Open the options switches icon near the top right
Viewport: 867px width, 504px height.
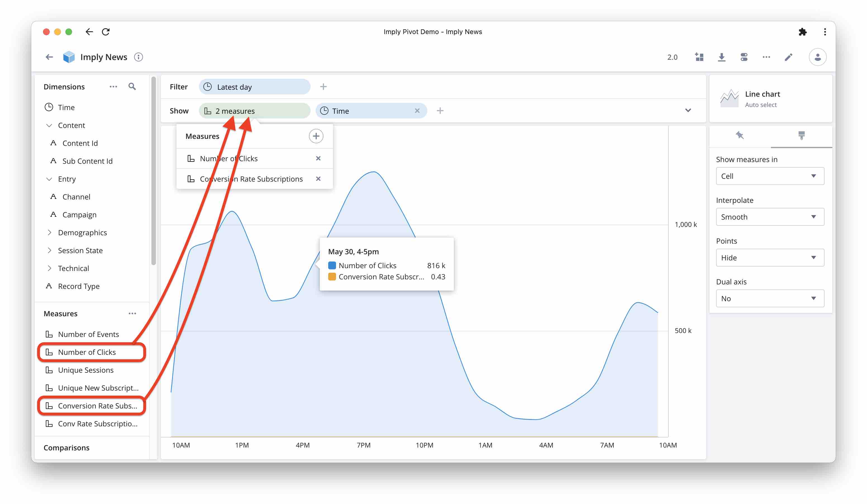(744, 57)
